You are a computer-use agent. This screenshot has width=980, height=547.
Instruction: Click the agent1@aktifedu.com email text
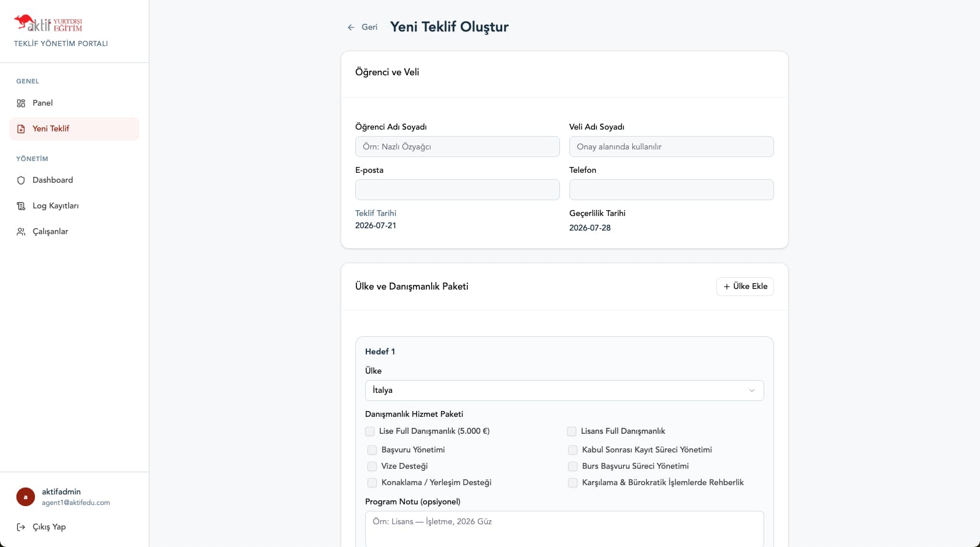[76, 503]
